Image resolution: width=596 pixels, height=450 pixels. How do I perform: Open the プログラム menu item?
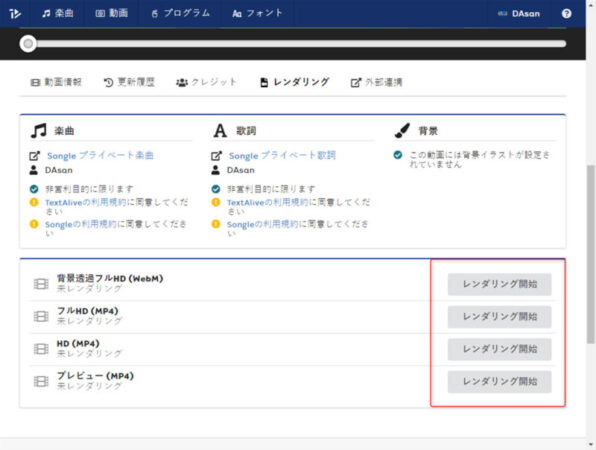click(x=181, y=13)
